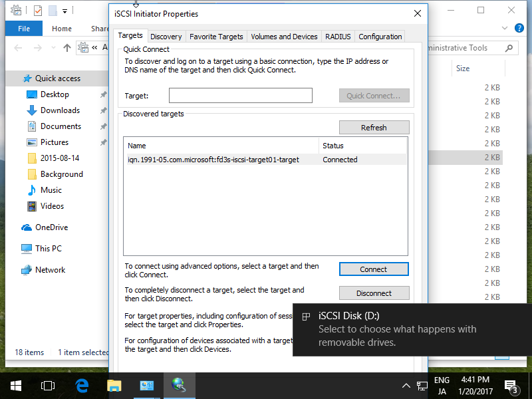Viewport: 532px width, 399px height.
Task: Show hidden system tray icons
Action: click(406, 386)
